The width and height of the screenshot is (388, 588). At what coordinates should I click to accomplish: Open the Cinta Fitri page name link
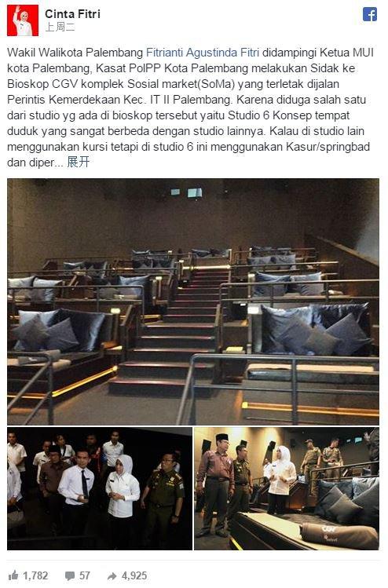[72, 14]
